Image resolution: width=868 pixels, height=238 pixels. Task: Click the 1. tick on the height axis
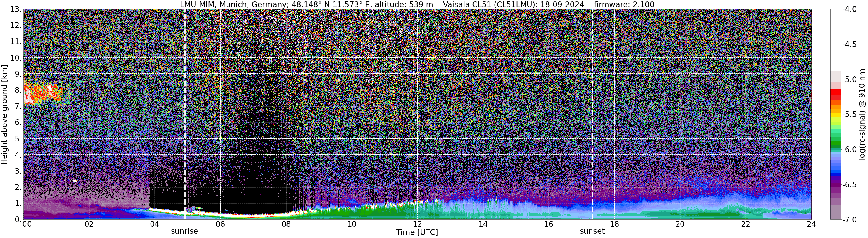point(18,204)
